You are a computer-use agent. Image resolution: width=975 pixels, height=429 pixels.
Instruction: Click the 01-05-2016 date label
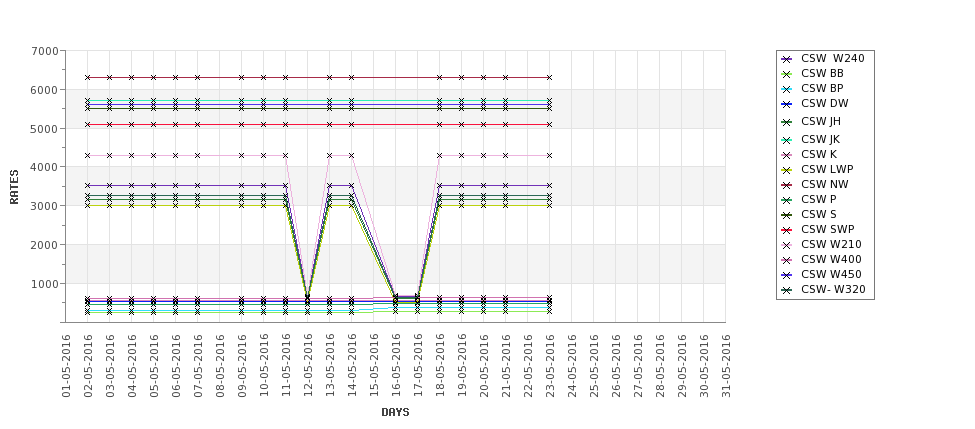[x=66, y=366]
